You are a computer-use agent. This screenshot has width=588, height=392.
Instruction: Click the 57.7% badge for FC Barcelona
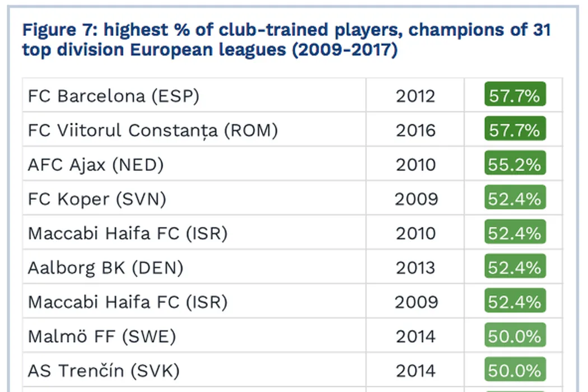click(x=515, y=96)
